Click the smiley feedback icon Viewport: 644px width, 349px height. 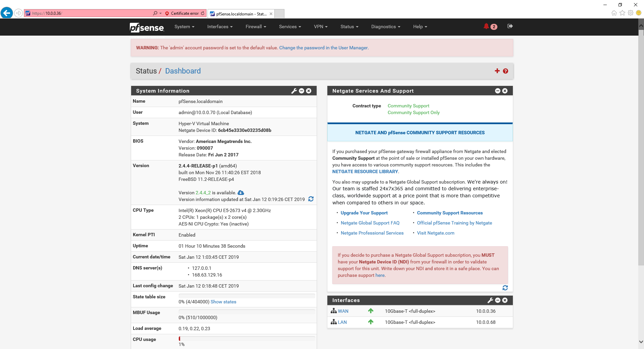coord(639,13)
